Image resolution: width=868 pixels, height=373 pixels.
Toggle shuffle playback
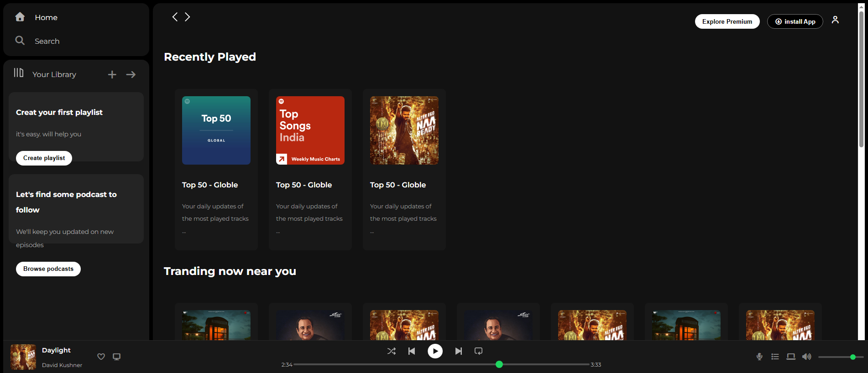[x=392, y=351]
